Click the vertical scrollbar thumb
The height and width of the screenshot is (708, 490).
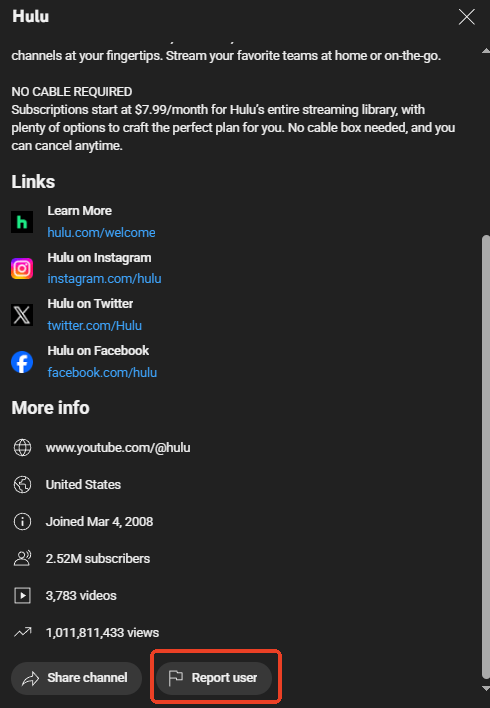tap(486, 457)
